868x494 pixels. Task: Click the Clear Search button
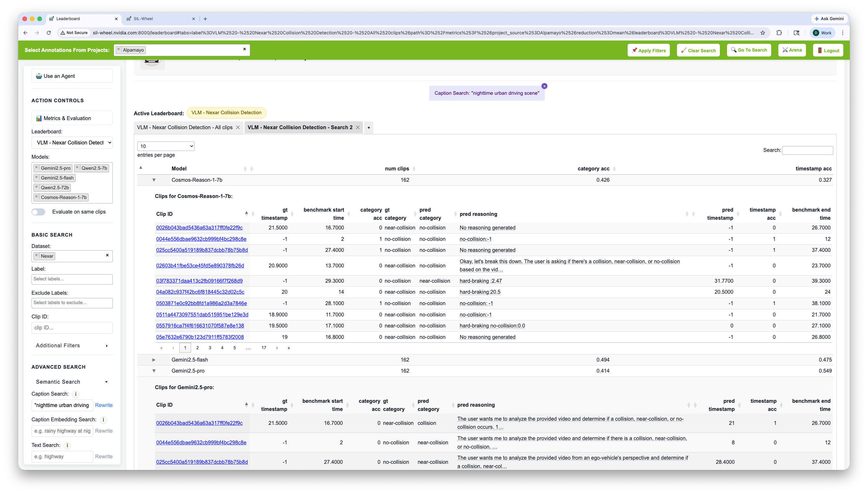coord(698,50)
